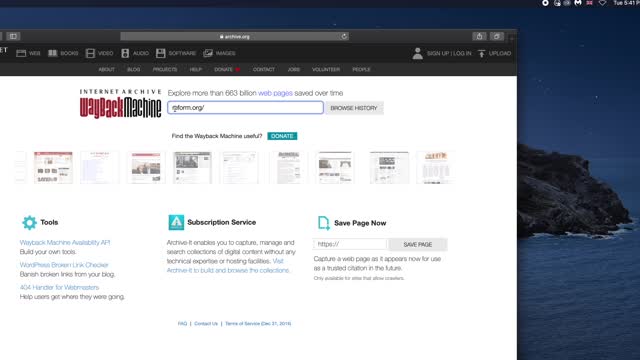Open the second pale blue site thumbnail
Screen dimensions: 640x360
pos(100,167)
